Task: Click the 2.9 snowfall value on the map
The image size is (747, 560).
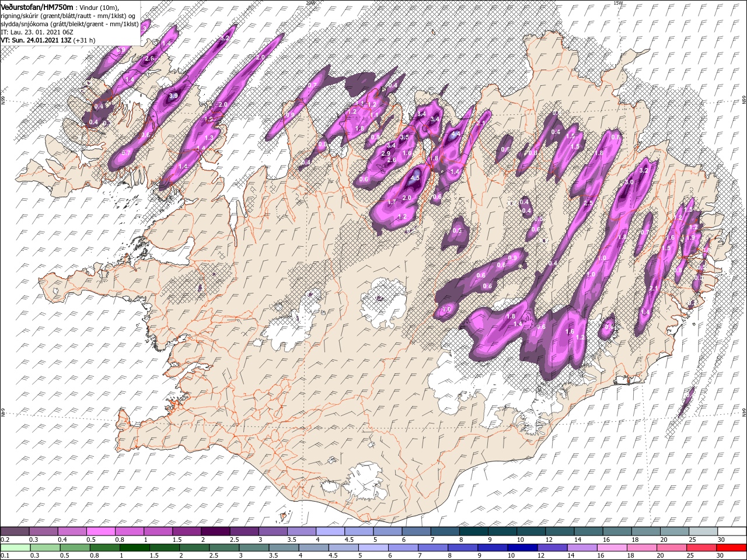Action: click(x=385, y=153)
